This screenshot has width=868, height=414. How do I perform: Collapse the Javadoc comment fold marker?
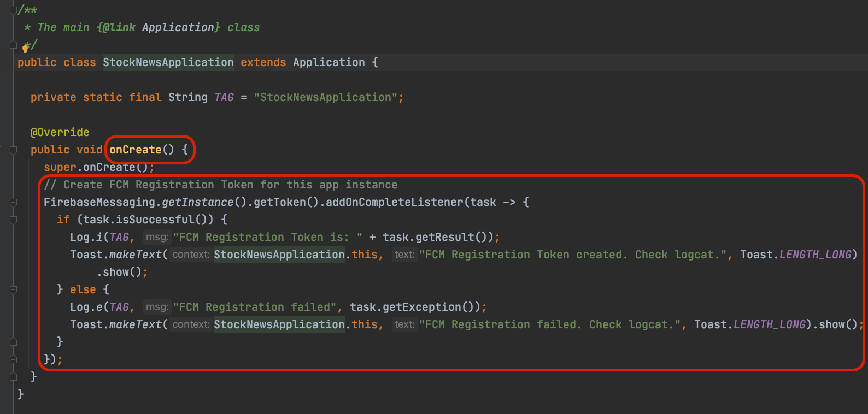[14, 10]
